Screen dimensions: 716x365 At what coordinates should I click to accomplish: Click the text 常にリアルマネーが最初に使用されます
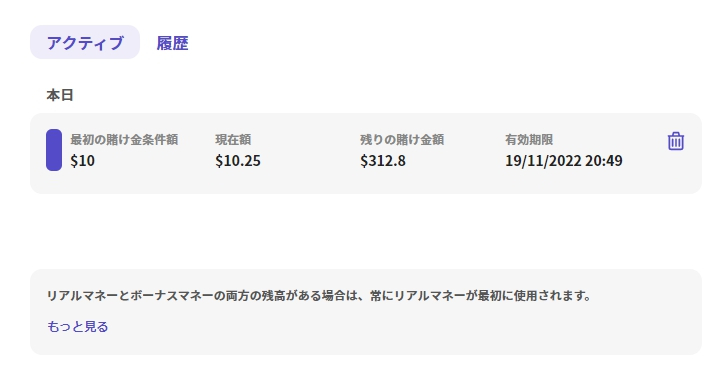pos(474,296)
